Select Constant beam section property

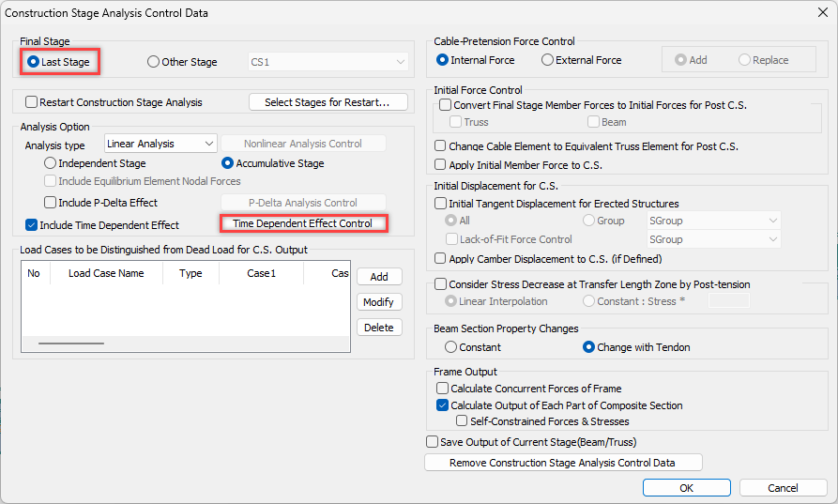pos(450,347)
